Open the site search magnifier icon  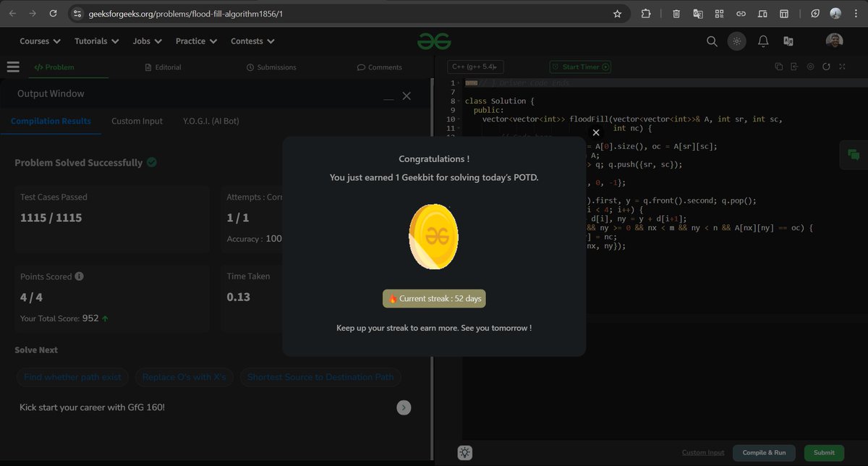point(712,41)
